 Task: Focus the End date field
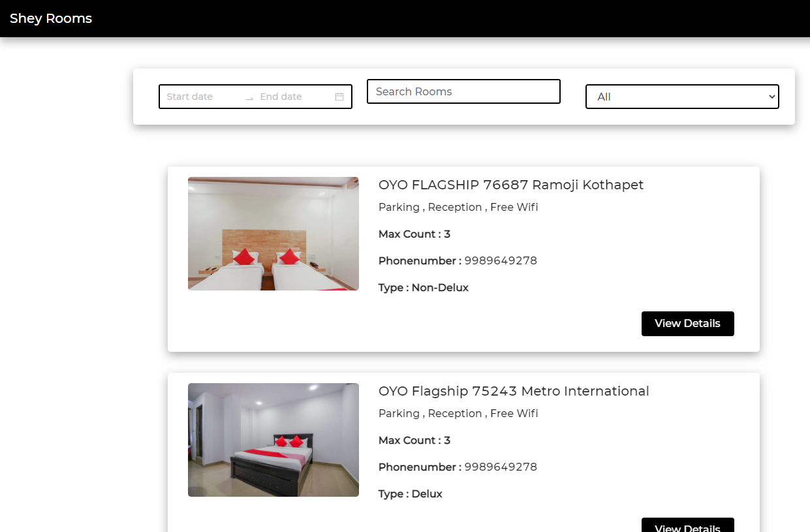point(295,97)
